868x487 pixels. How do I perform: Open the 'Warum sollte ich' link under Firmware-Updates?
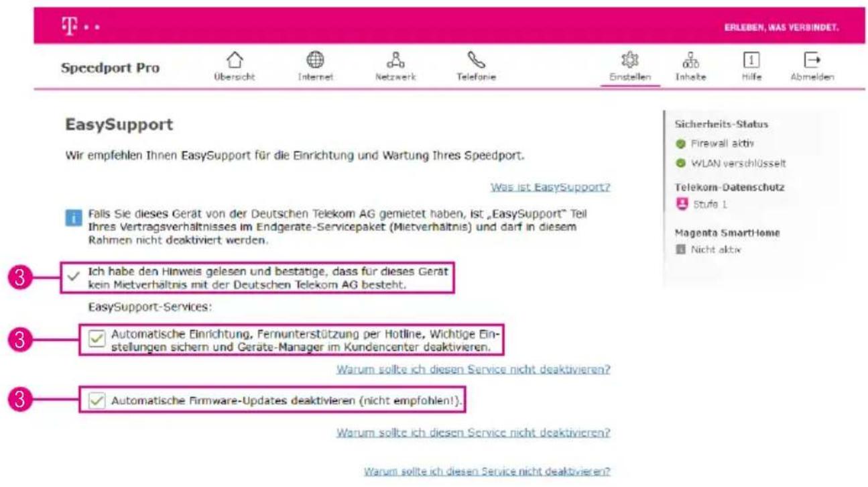tap(473, 433)
